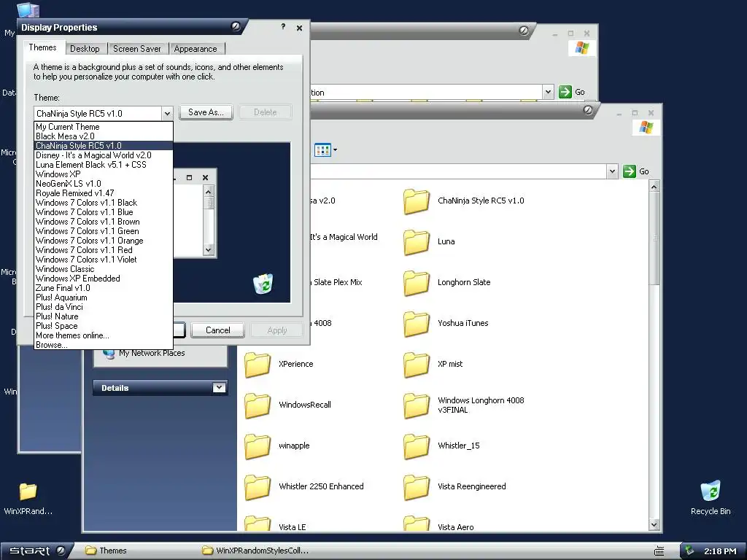Open the Start menu button
This screenshot has width=747, height=560.
pos(36,551)
